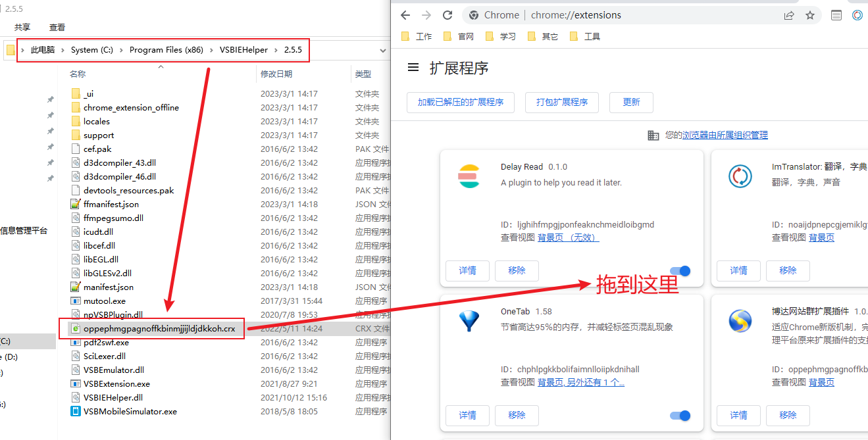Open the extensions page hamburger menu
This screenshot has height=440, width=868.
coord(413,67)
